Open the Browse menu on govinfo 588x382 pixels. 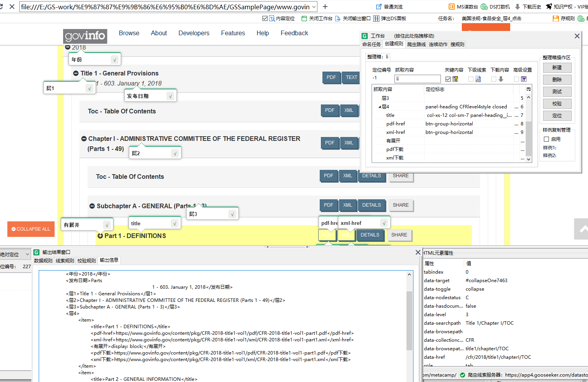pos(129,33)
